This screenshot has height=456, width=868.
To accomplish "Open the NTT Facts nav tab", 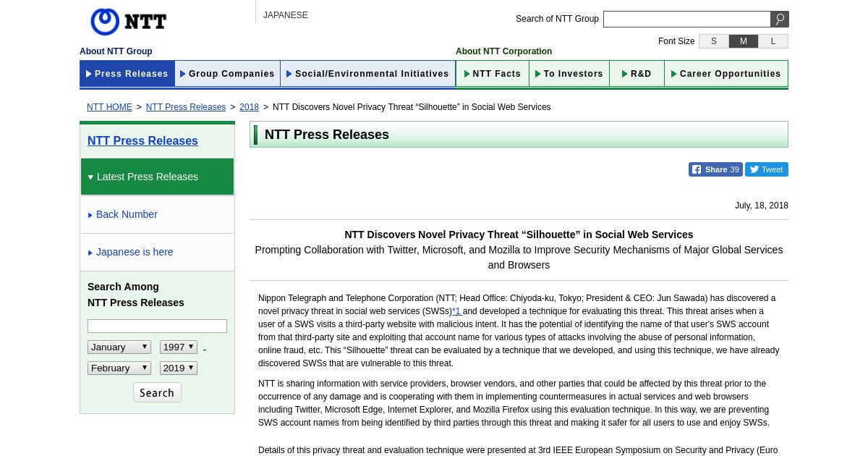I will click(493, 74).
